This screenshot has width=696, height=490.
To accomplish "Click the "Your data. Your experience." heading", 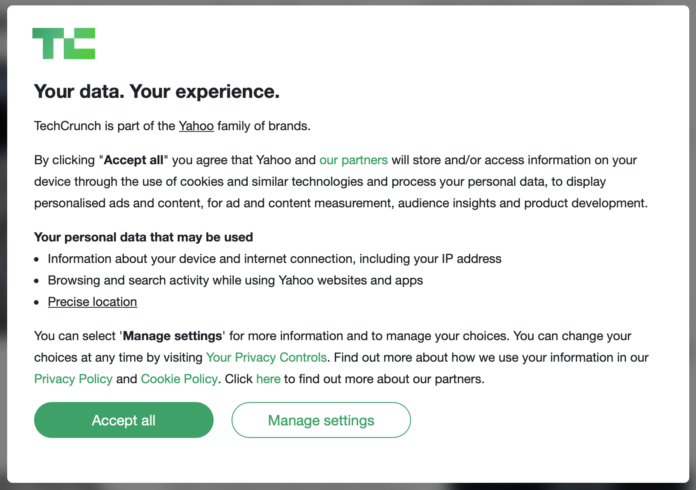I will pyautogui.click(x=157, y=92).
